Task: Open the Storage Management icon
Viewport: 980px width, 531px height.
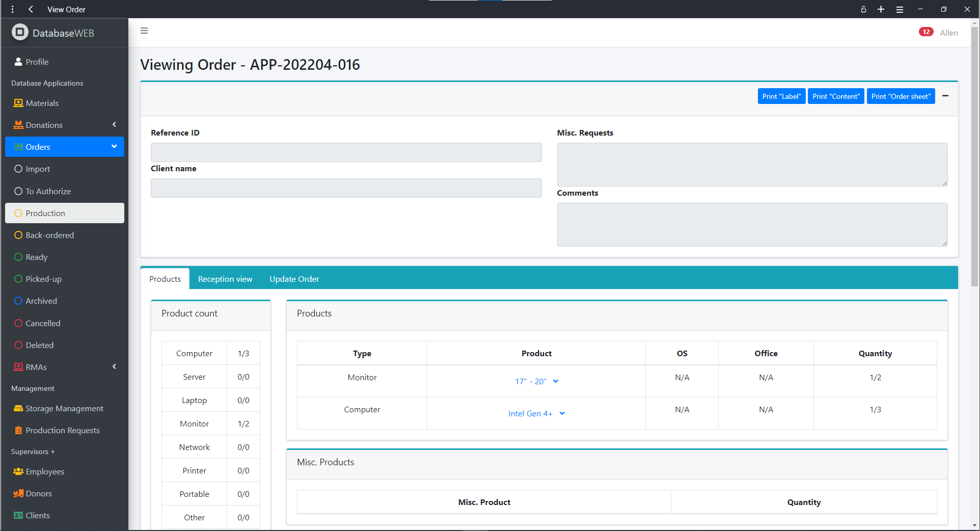Action: tap(18, 408)
